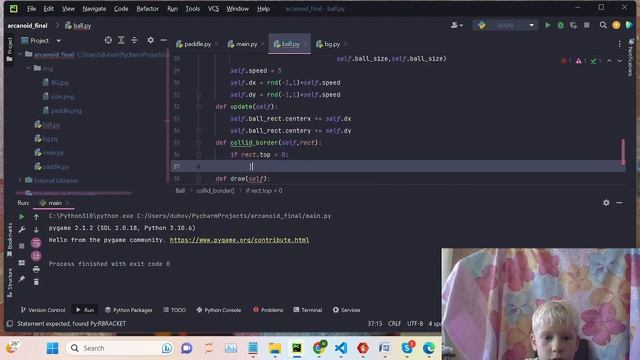
Task: Open the TODO tool window
Action: [175, 310]
